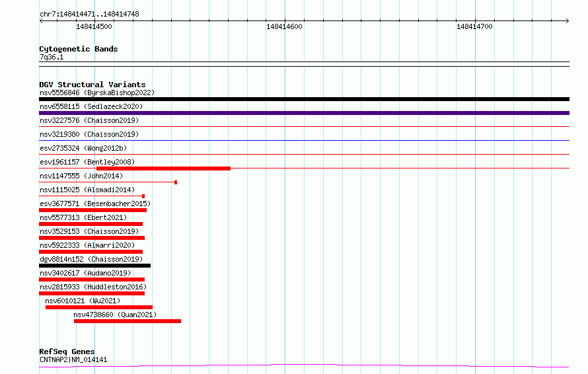Click the 148414600 ruler position label
Viewport: 588px width, 374px height.
[x=284, y=26]
